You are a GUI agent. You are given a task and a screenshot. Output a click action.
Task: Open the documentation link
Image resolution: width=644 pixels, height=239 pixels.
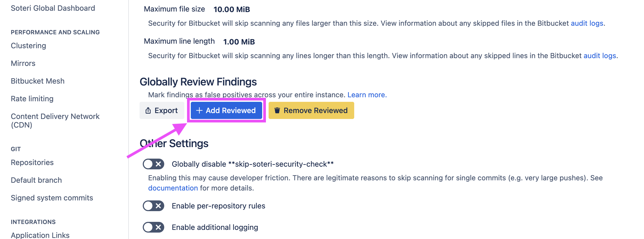tap(173, 188)
